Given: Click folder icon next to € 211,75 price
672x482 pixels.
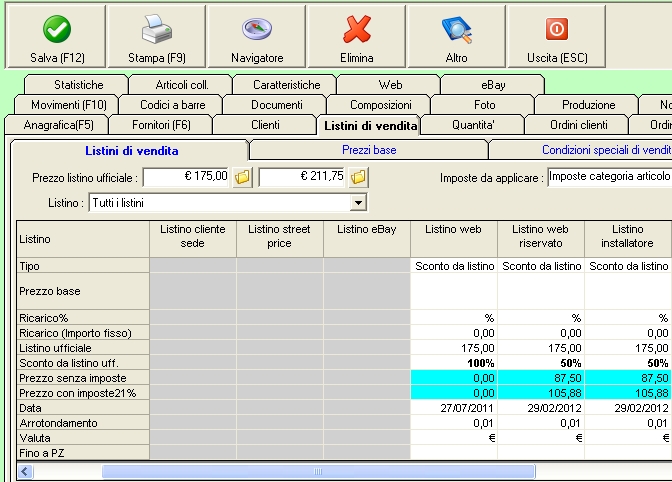Looking at the screenshot, I should point(359,178).
